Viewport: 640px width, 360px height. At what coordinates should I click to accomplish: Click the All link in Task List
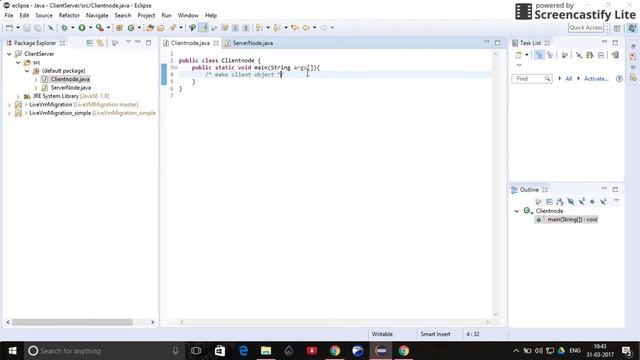tap(569, 79)
